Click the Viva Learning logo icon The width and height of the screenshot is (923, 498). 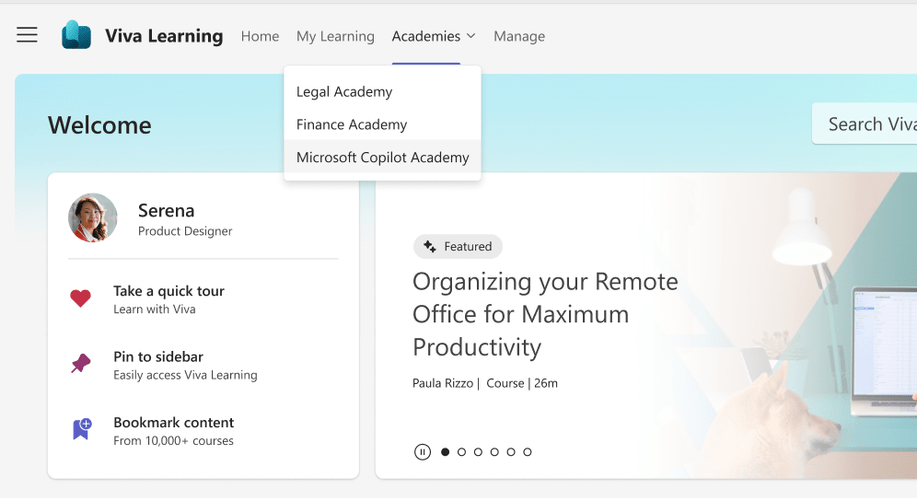coord(77,35)
